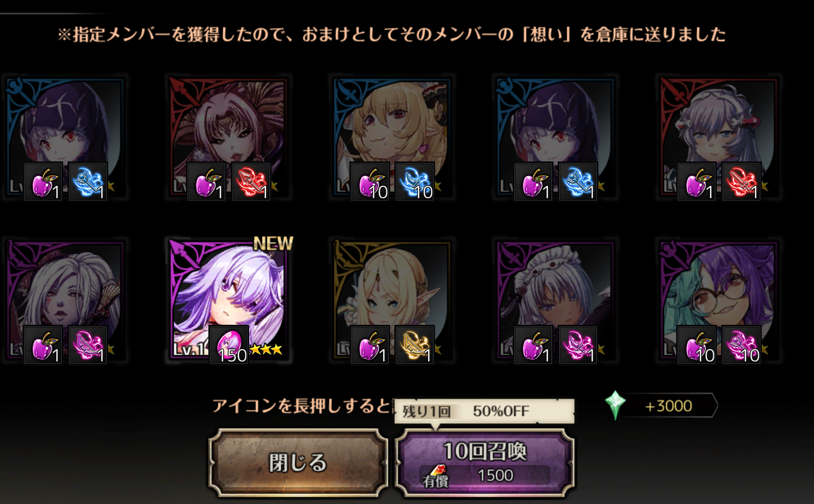The height and width of the screenshot is (504, 814).
Task: Tap the pink soul orb icon showing 150
Action: click(x=229, y=345)
